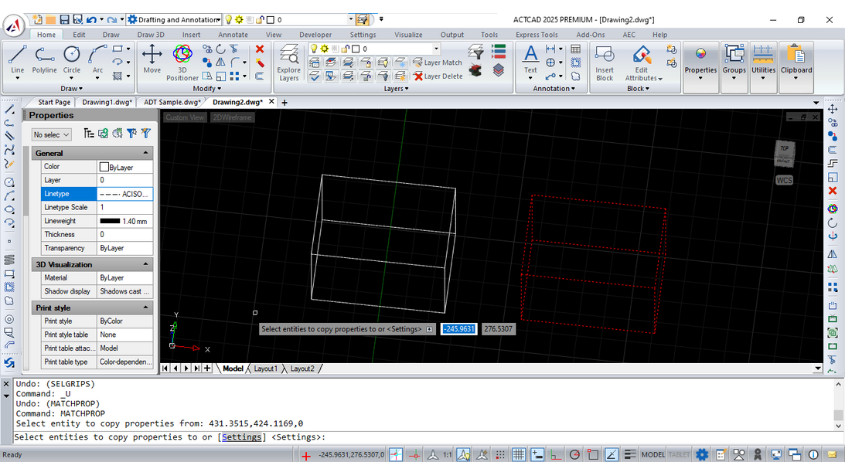
Task: Click the view cube in drawing area
Action: coord(784,154)
